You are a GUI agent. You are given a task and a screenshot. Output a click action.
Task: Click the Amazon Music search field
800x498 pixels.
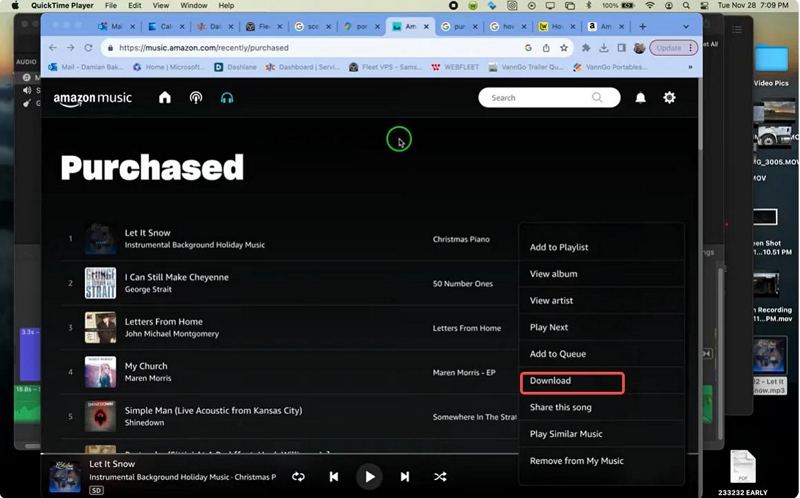549,97
